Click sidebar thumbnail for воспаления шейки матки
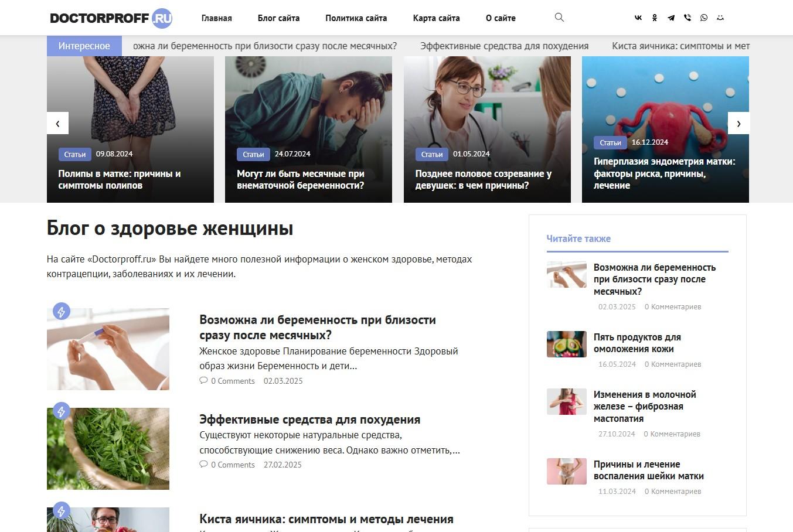The image size is (793, 532). point(567,471)
